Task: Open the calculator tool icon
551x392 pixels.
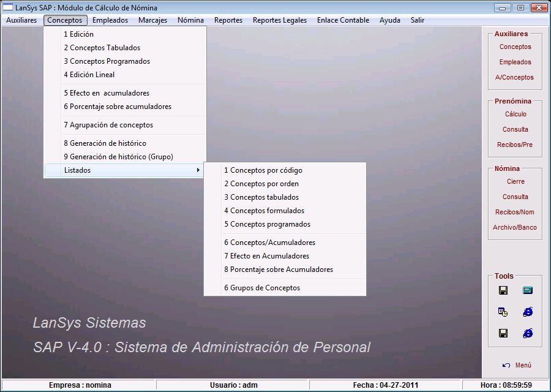Action: [528, 290]
